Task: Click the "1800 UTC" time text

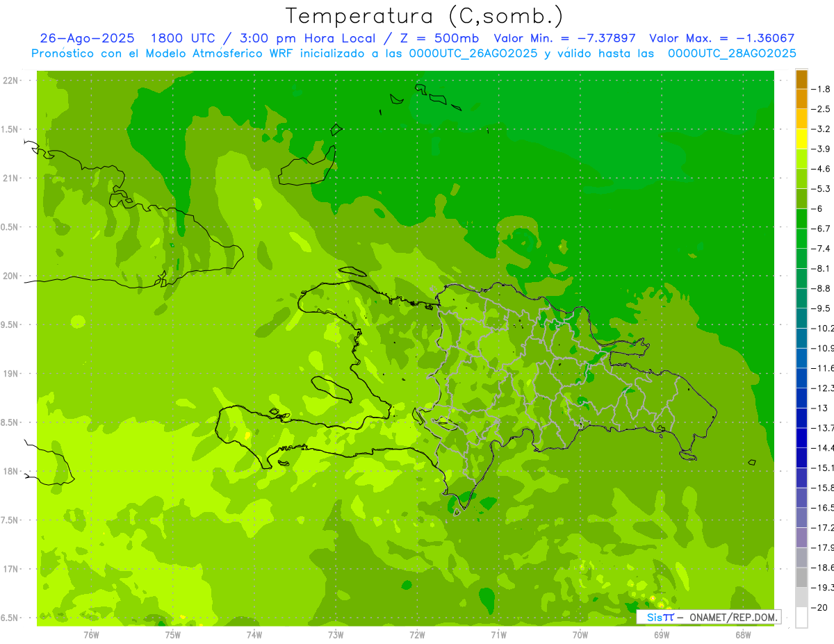Action: coord(183,38)
